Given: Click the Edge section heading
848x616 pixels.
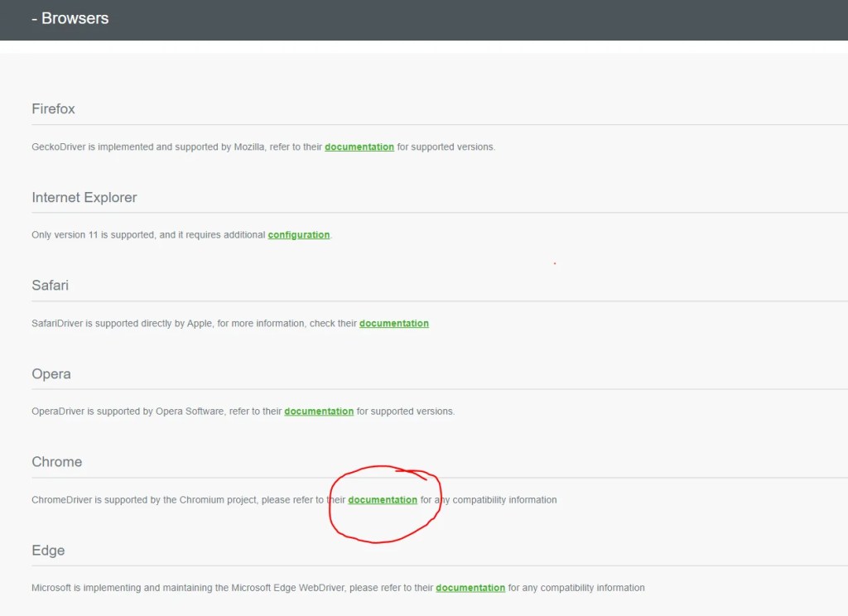Looking at the screenshot, I should point(48,550).
